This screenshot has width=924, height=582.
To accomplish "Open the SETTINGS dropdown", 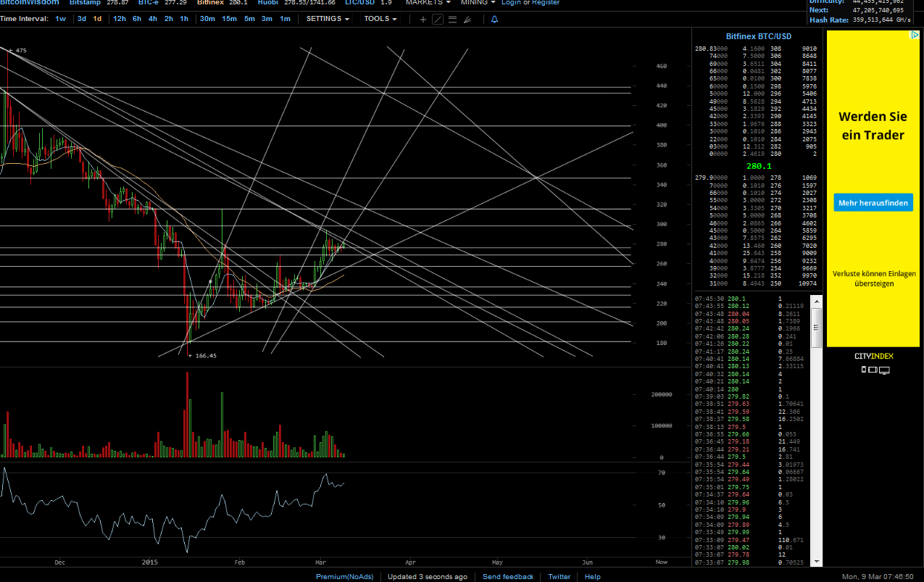I will pyautogui.click(x=328, y=19).
